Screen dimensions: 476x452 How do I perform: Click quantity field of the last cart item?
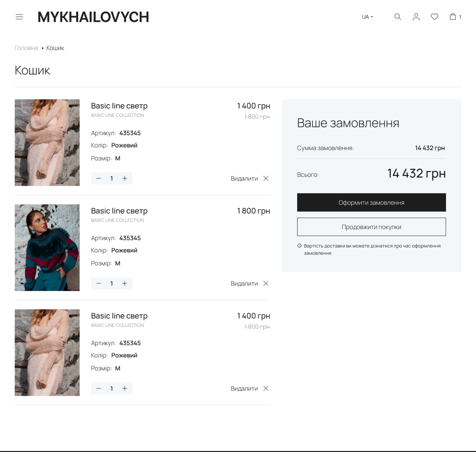[111, 388]
